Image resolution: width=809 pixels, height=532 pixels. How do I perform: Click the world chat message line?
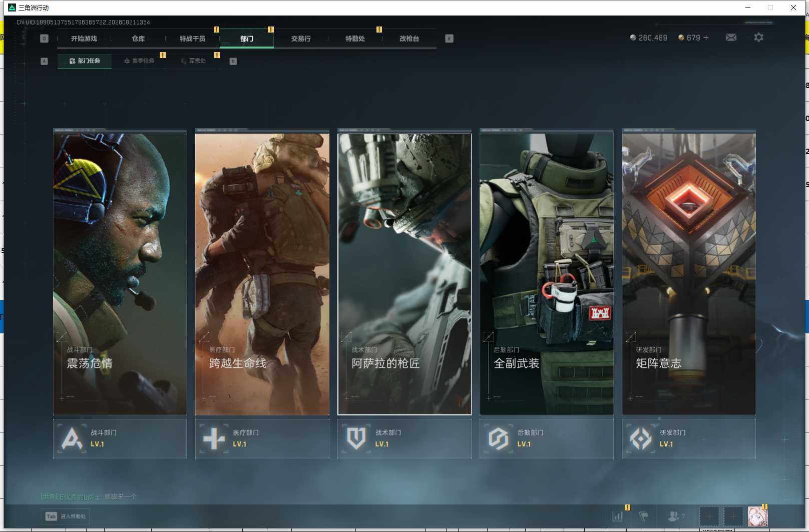[89, 496]
